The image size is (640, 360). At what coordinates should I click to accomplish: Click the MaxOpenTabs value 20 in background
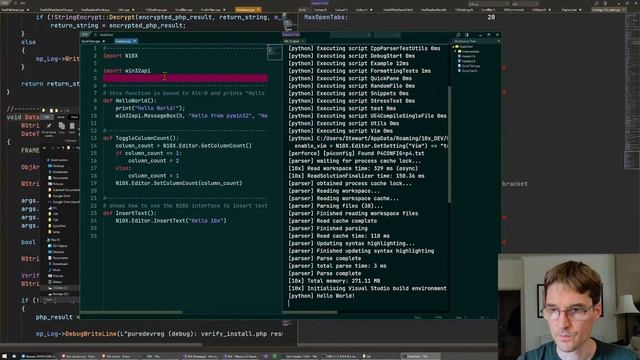[x=491, y=17]
